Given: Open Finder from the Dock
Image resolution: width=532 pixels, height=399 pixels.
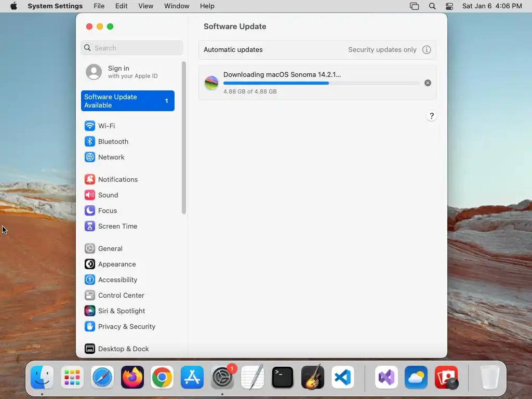Looking at the screenshot, I should 42,377.
